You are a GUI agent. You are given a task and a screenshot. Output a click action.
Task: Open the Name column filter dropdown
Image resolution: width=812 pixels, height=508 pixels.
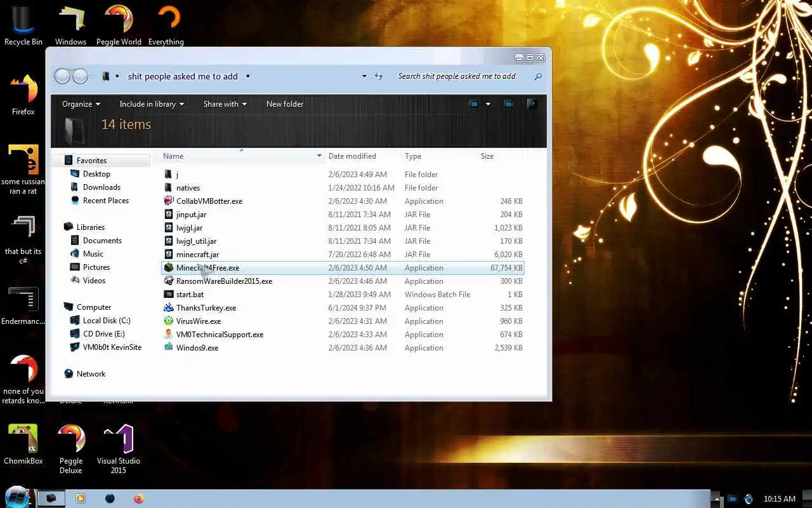[x=319, y=156]
